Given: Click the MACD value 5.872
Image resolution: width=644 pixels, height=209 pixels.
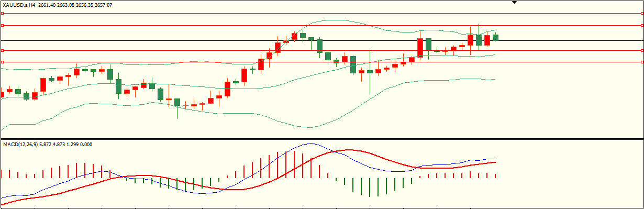Looking at the screenshot, I should click(x=46, y=144).
